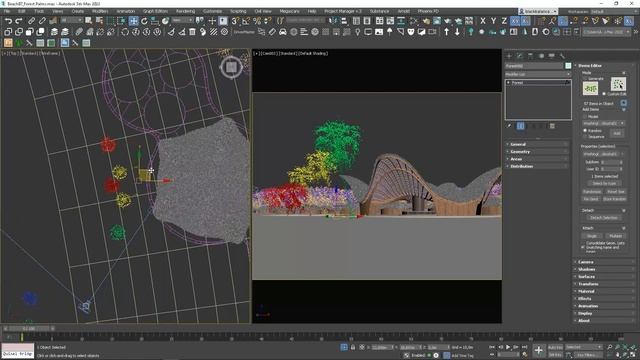Open the Create command panel tab
The height and width of the screenshot is (360, 640).
pyautogui.click(x=509, y=56)
